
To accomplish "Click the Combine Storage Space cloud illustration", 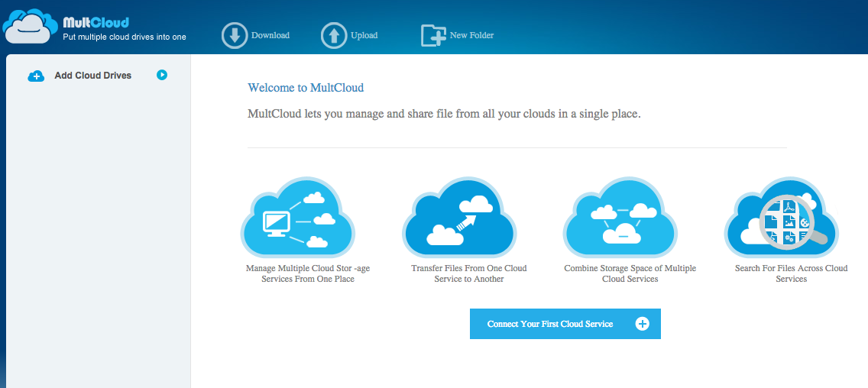I will (620, 218).
